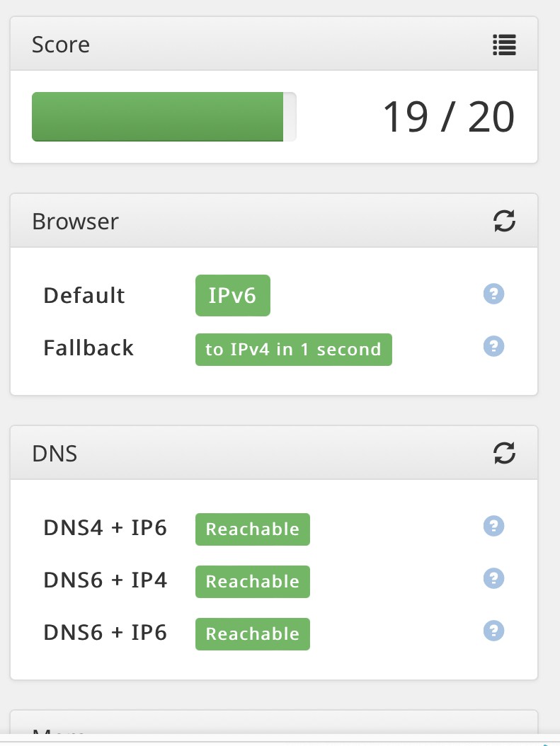Click the Fallback row label

[x=88, y=348]
